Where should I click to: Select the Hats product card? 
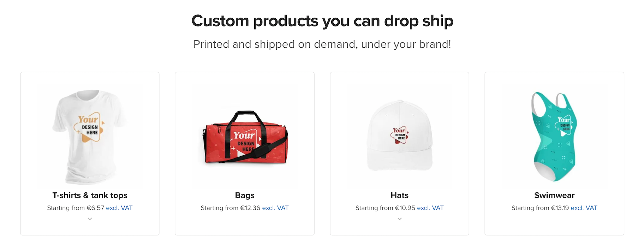tap(399, 153)
